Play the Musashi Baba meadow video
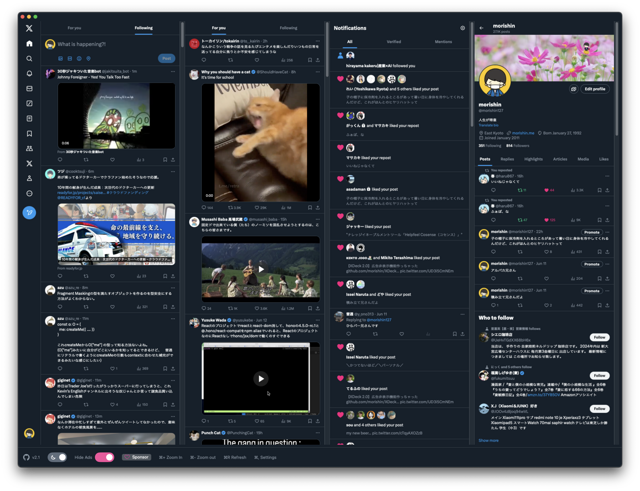 [261, 269]
